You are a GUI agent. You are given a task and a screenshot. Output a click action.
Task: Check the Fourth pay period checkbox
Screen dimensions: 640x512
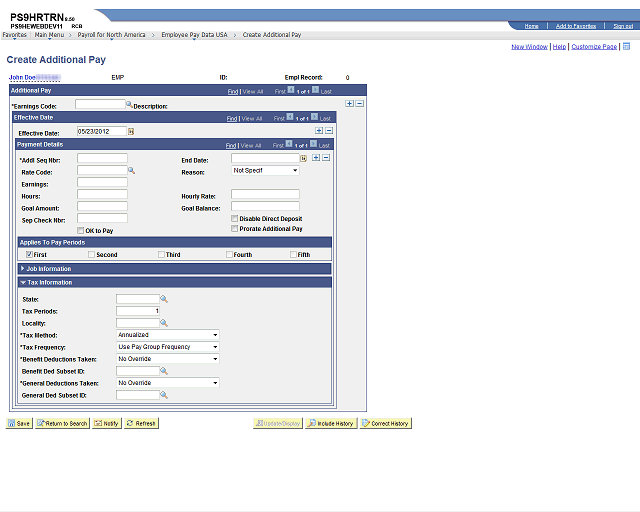[x=229, y=254]
